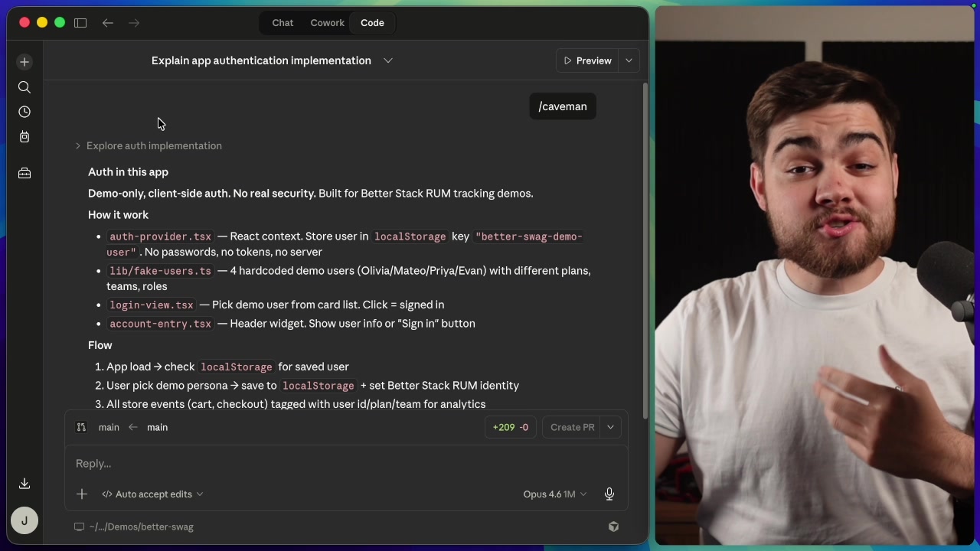Viewport: 980px width, 551px height.
Task: Click the icon below the clock in sidebar
Action: click(x=24, y=137)
